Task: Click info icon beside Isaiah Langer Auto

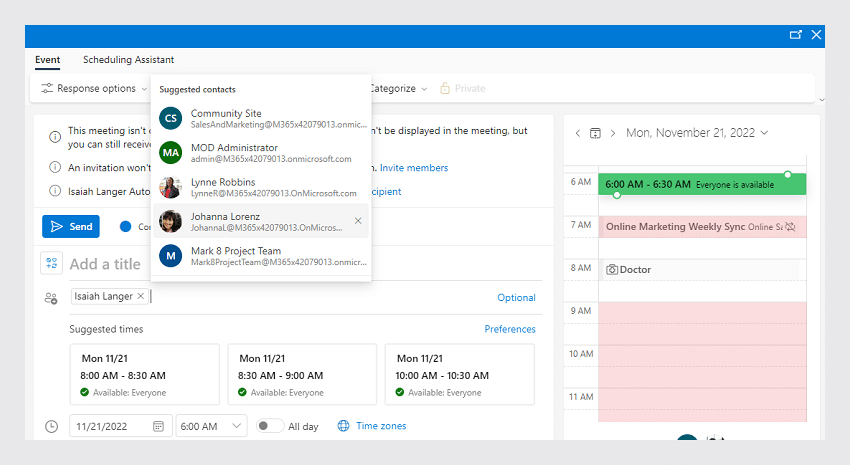Action: coord(55,191)
